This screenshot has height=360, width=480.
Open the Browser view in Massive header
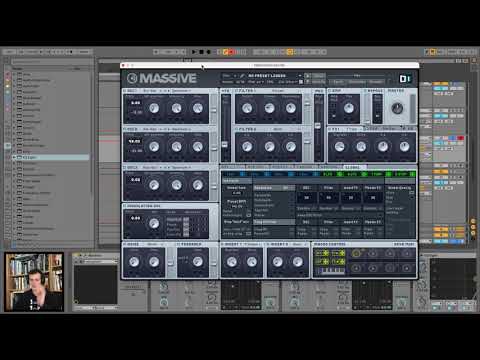coord(376,82)
